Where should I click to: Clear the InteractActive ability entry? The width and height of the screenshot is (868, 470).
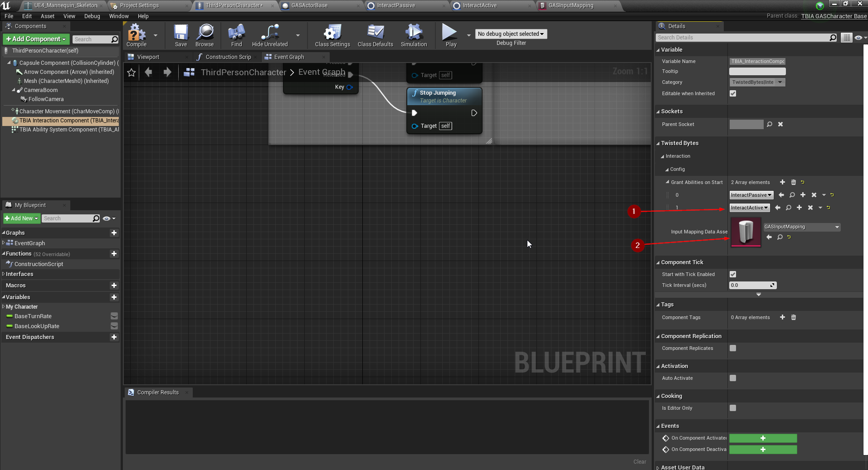pyautogui.click(x=810, y=208)
